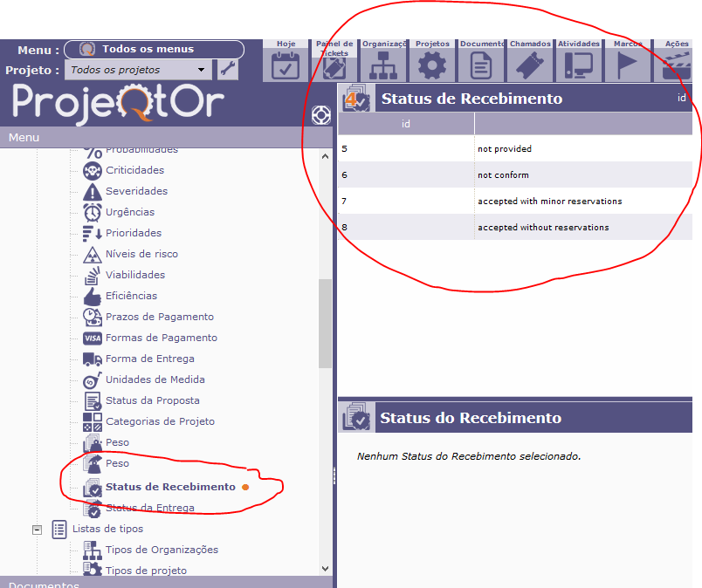Open the Chamados ticket icon
The image size is (702, 588).
[530, 65]
